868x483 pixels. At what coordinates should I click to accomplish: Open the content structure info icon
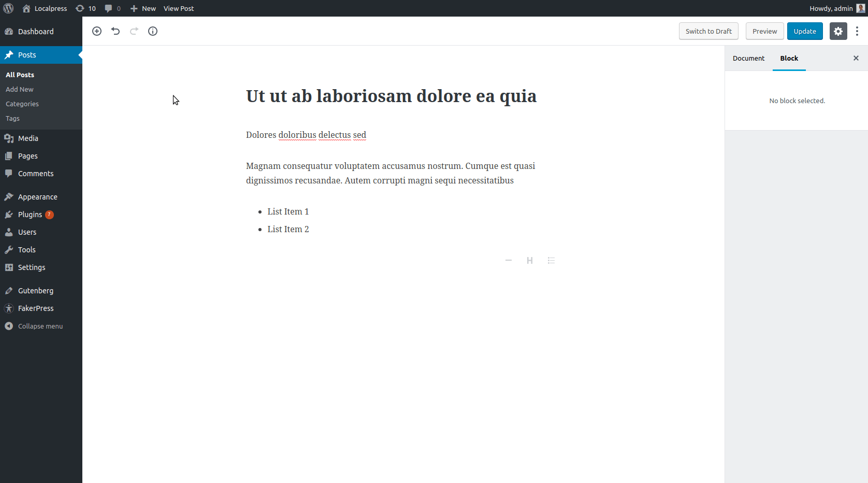point(153,31)
